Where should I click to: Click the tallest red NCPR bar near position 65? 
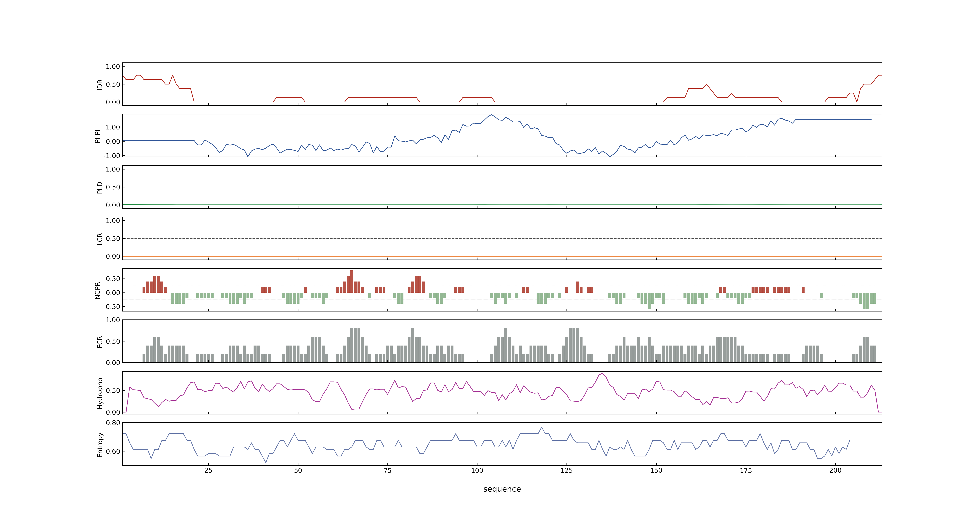(x=352, y=281)
